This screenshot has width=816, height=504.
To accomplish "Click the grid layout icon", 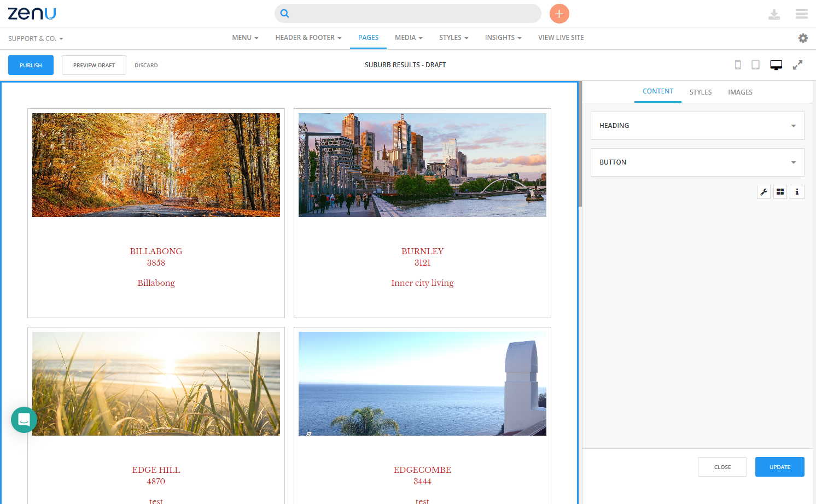I will tap(780, 192).
